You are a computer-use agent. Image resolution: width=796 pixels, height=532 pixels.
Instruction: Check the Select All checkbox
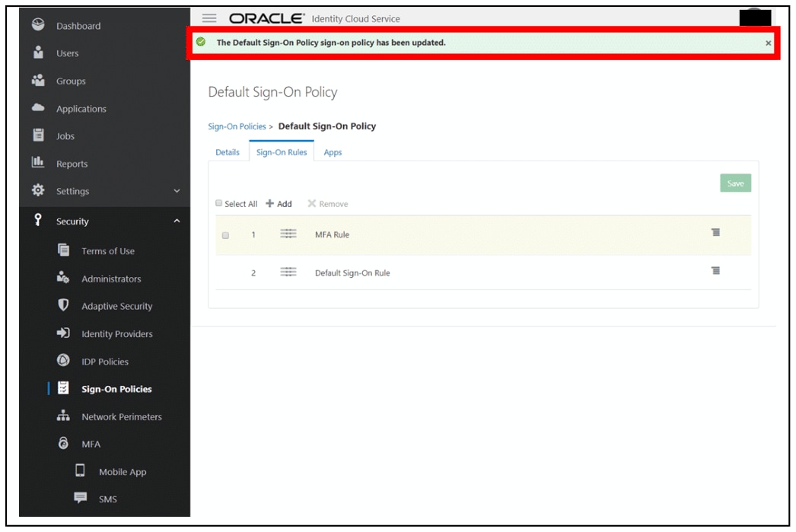click(218, 203)
